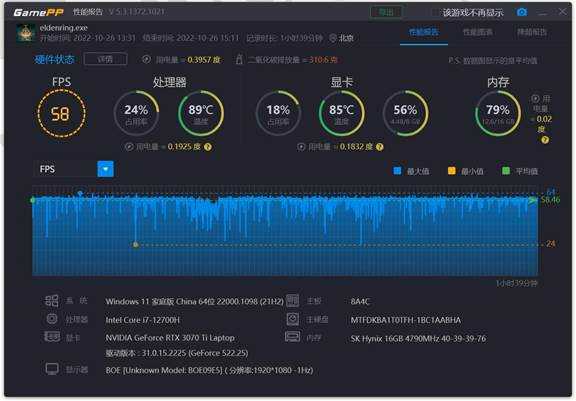Click the FPS 58 dashed gauge
Image resolution: width=576 pixels, height=401 pixels.
pyautogui.click(x=61, y=113)
